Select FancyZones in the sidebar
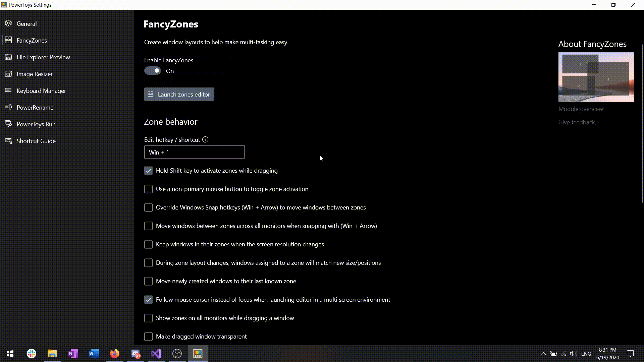 32,40
